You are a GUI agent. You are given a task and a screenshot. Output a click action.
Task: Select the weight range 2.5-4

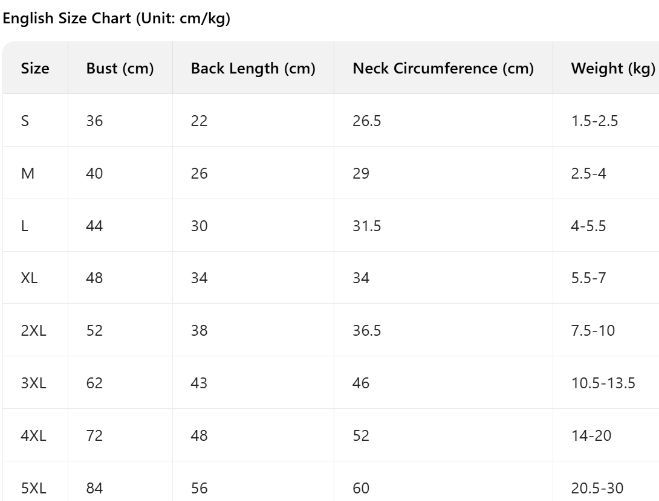coord(589,173)
